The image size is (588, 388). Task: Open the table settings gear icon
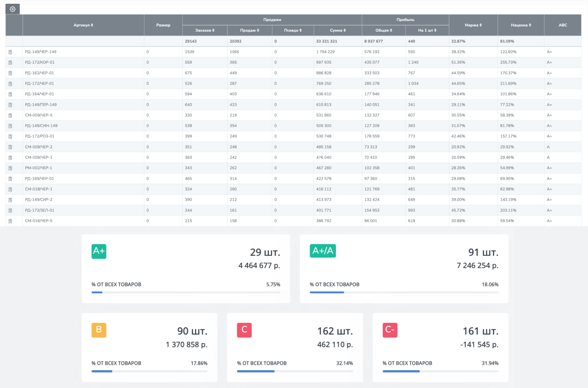coord(13,9)
